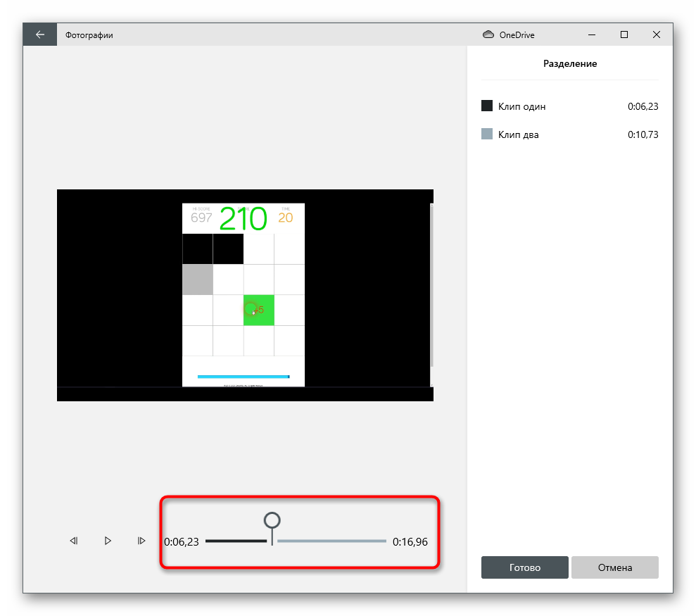Open the OneDrive cloud icon
This screenshot has width=696, height=616.
(488, 34)
